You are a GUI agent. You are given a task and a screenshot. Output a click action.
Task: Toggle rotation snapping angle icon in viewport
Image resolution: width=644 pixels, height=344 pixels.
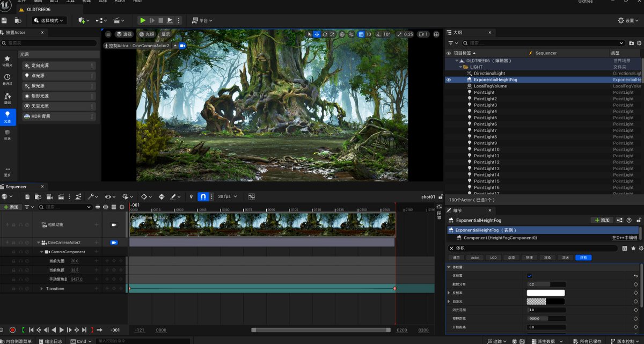click(378, 34)
